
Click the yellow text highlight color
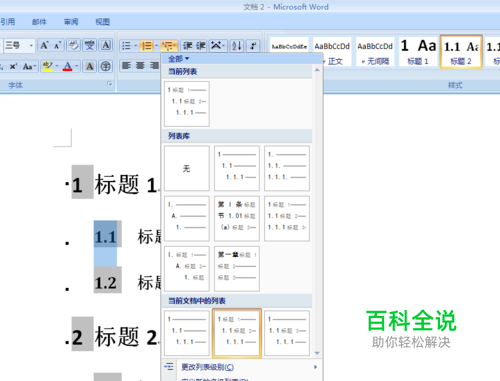(48, 66)
